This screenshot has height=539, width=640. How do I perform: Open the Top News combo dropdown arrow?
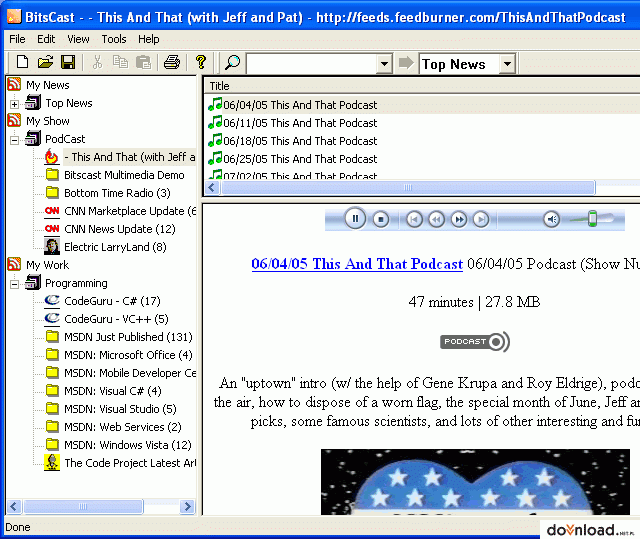click(507, 64)
